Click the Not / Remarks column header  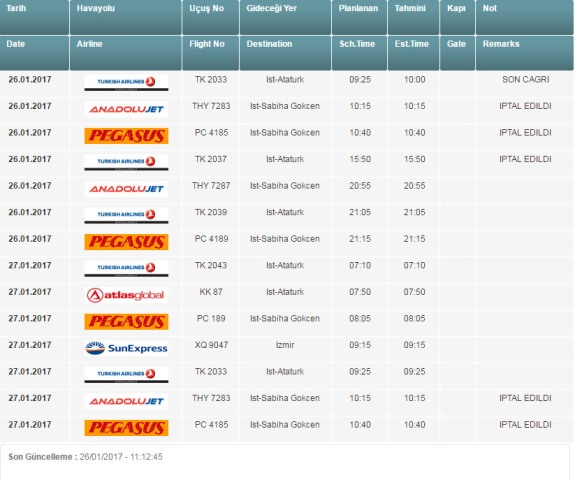click(x=524, y=35)
